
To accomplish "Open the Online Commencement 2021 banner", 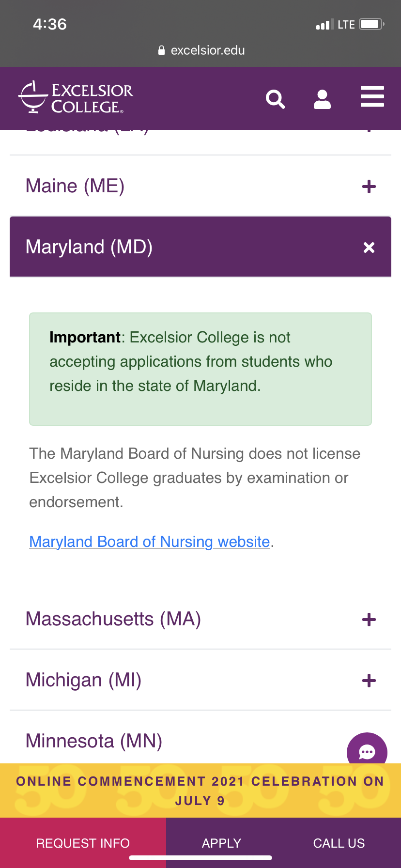I will pos(200,790).
